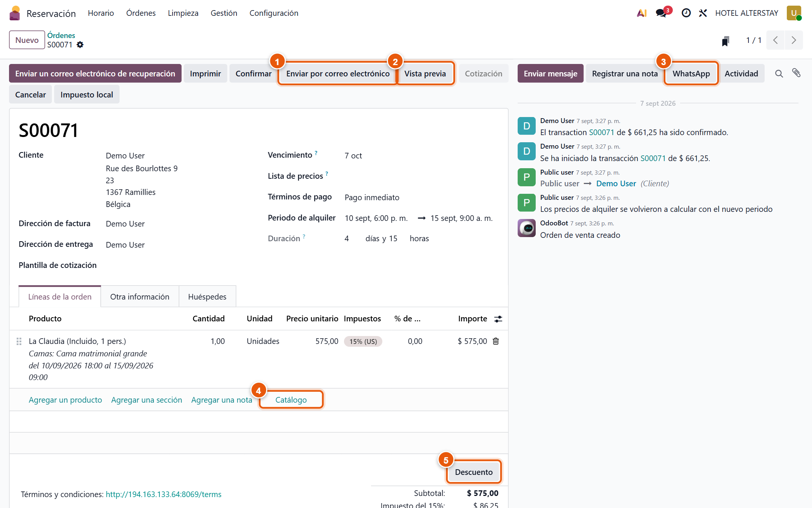The height and width of the screenshot is (508, 812).
Task: Switch to the Huéspedes tab
Action: coord(207,297)
